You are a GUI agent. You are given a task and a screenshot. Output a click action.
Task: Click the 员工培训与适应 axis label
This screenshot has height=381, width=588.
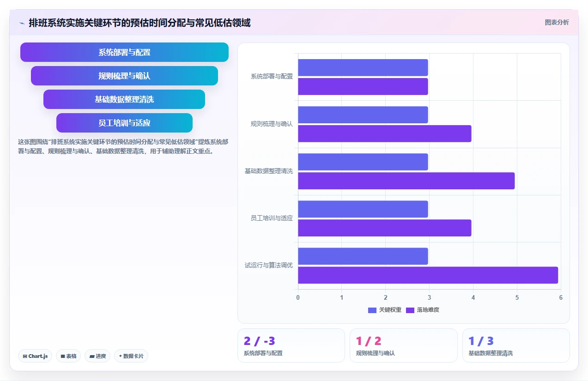[272, 218]
